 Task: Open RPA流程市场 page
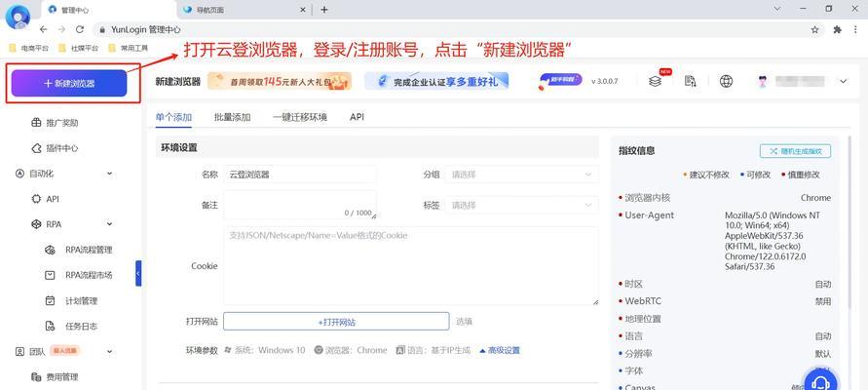89,275
